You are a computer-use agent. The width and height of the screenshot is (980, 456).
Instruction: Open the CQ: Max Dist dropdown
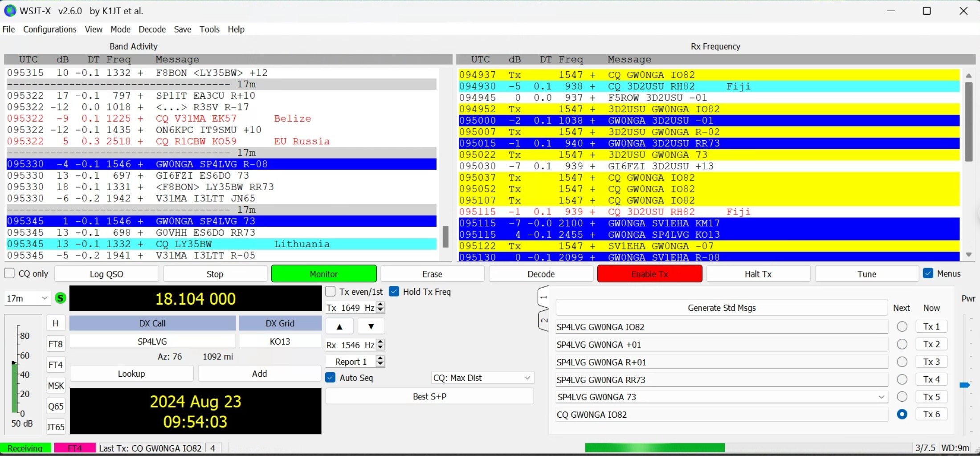(x=482, y=378)
